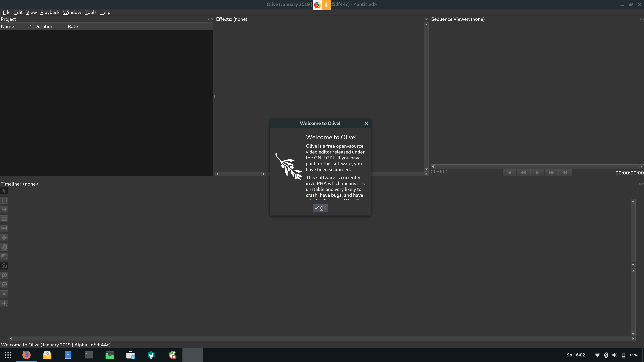
Task: Toggle the record button in timeline toolbar
Action: coord(4,294)
